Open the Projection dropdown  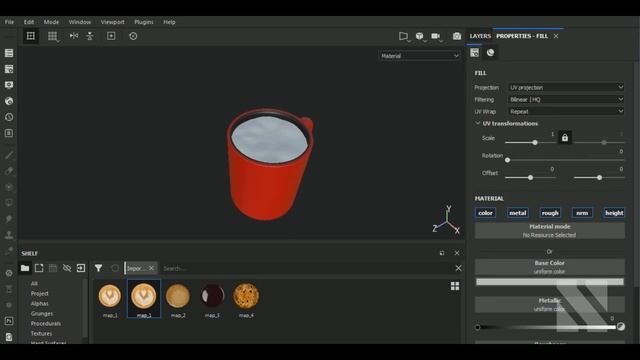(566, 87)
